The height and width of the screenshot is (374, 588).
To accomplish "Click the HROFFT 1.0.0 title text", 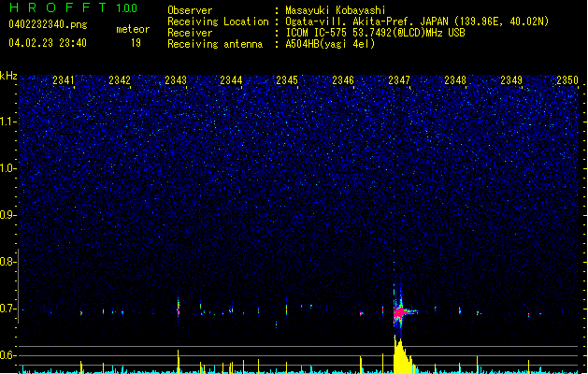I will point(73,7).
